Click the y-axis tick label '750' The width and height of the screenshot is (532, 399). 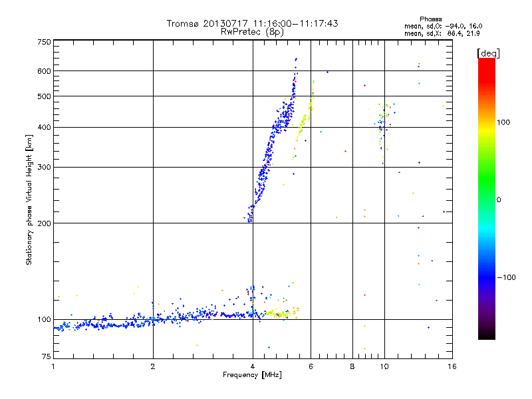point(44,42)
